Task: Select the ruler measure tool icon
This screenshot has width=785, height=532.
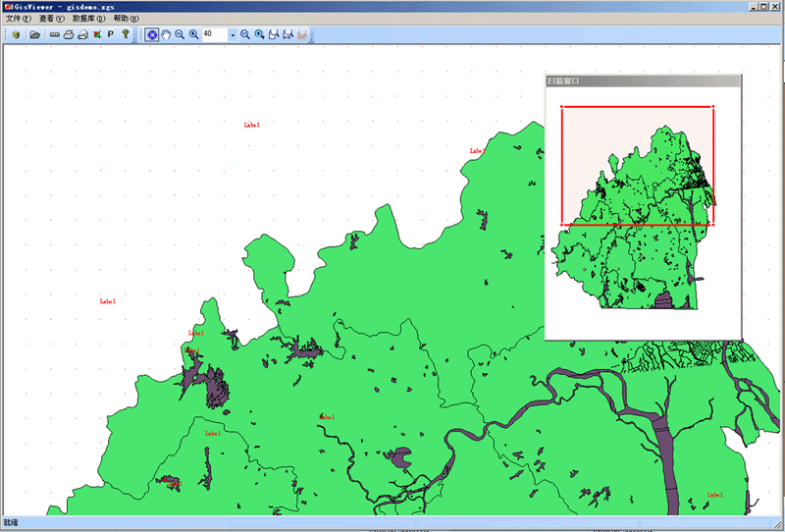Action: [55, 34]
